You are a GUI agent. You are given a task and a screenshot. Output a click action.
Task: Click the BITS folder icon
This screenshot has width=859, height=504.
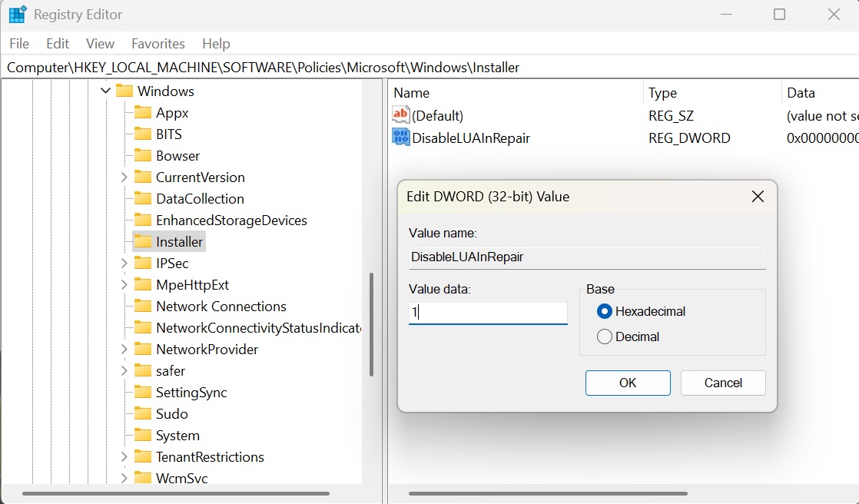[143, 134]
